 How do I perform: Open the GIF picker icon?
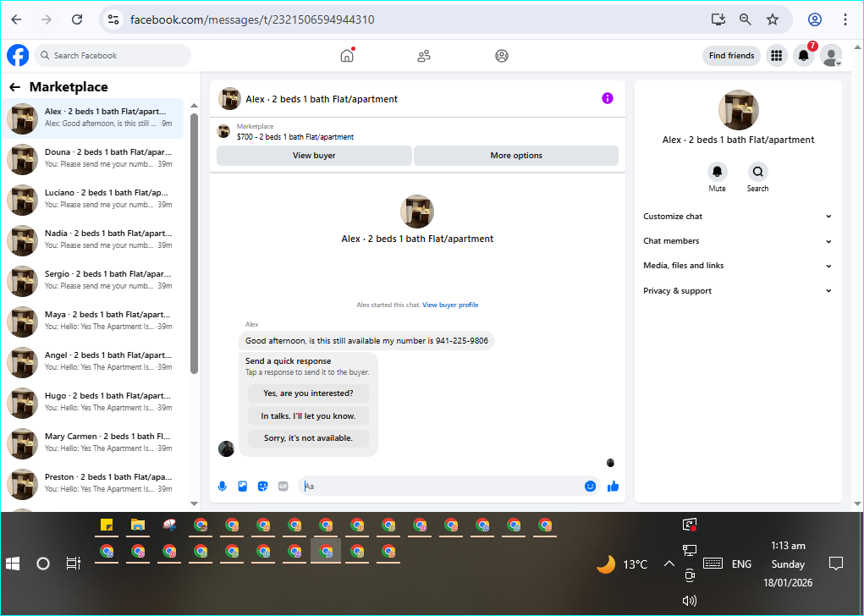pos(283,486)
